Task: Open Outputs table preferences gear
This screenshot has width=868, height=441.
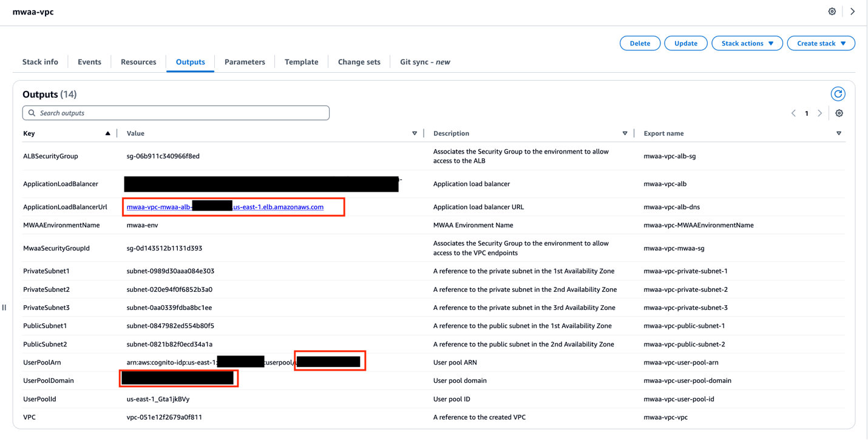Action: (839, 113)
